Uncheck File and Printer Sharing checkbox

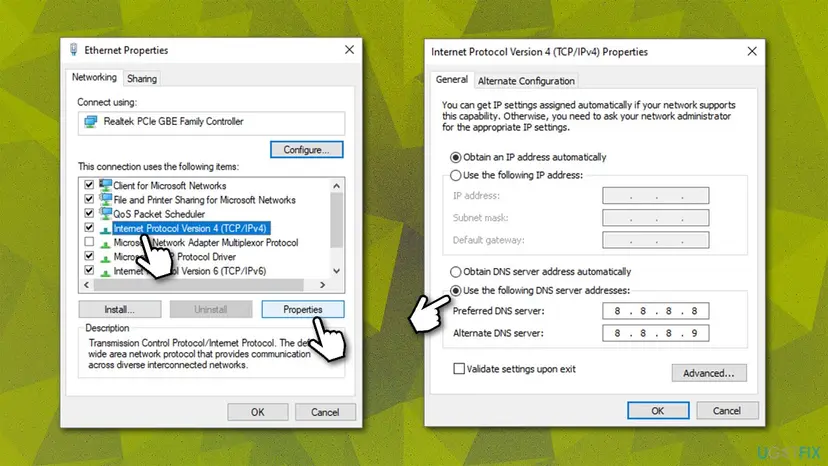pos(89,199)
